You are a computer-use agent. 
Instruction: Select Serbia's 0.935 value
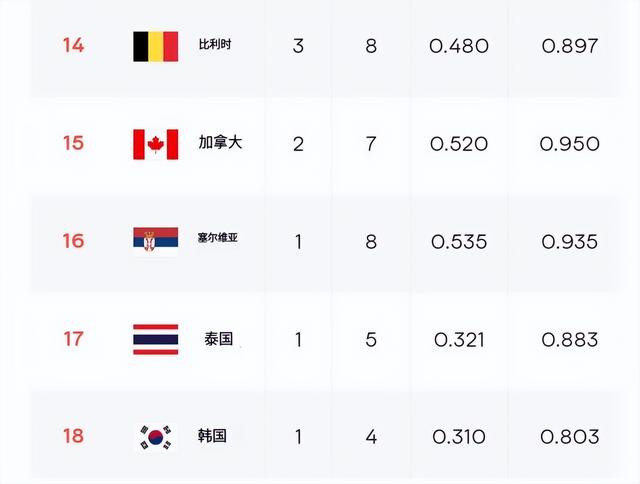tap(570, 242)
